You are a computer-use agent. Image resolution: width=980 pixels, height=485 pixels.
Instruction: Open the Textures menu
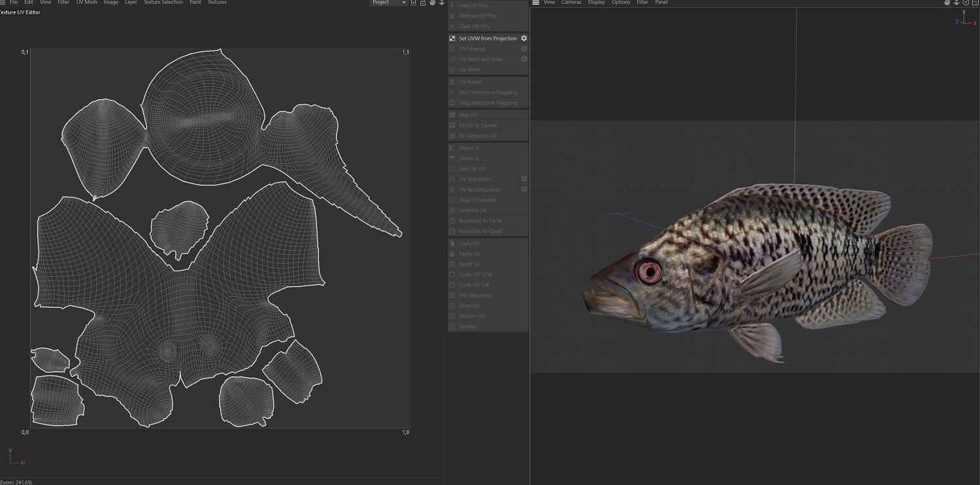[x=217, y=3]
